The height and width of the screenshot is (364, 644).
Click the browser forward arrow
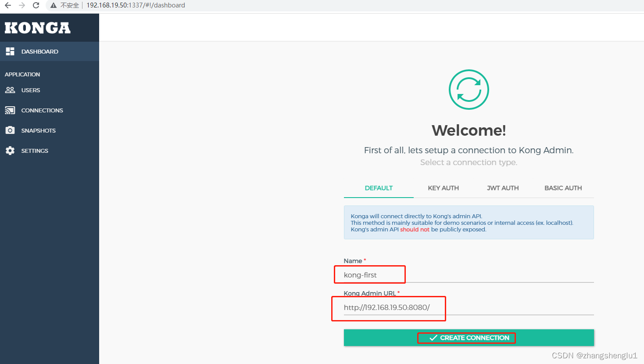(22, 5)
